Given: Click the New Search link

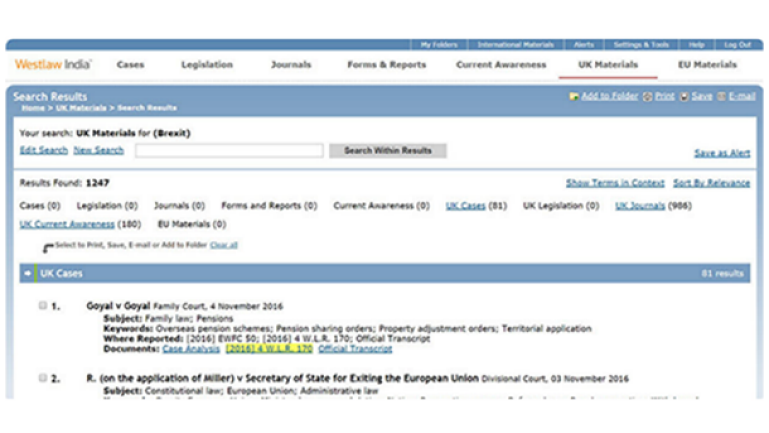Looking at the screenshot, I should point(99,150).
